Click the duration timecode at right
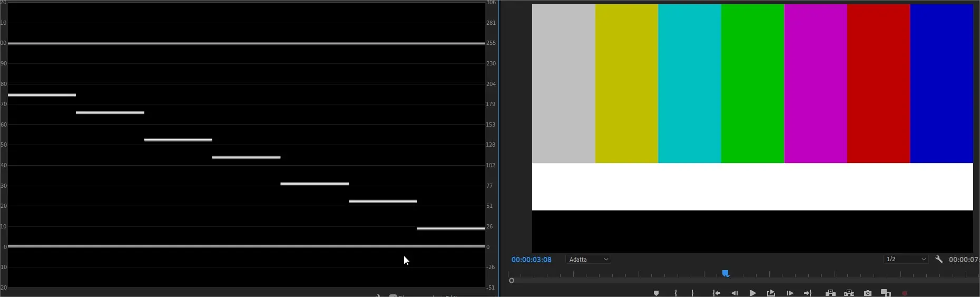The width and height of the screenshot is (980, 297). click(x=964, y=260)
